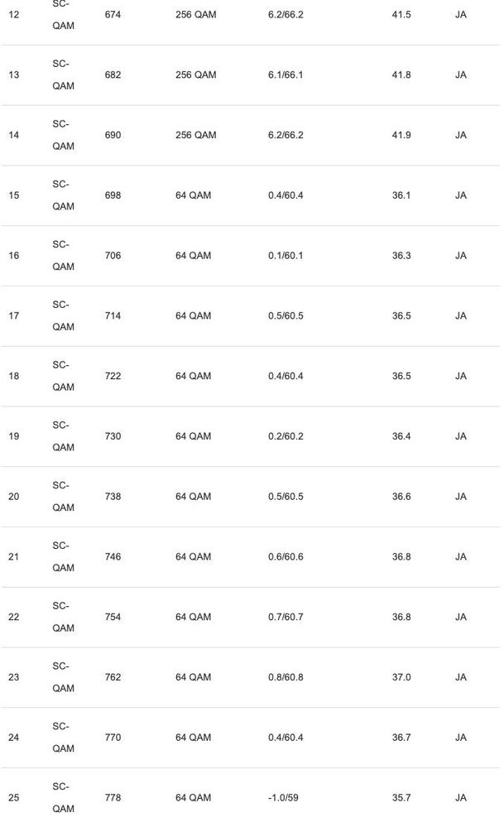This screenshot has height=827, width=504.
Task: Select the 698 frequency value
Action: point(113,195)
